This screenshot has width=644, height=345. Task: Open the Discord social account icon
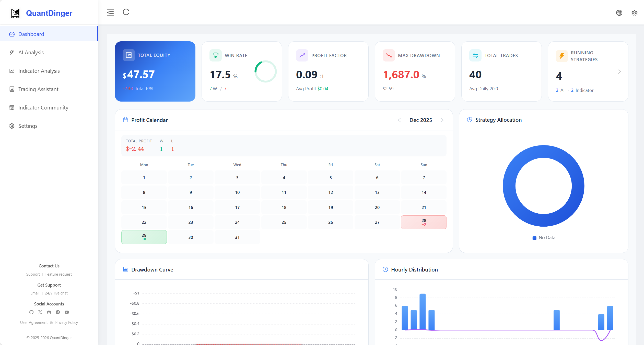(x=49, y=312)
